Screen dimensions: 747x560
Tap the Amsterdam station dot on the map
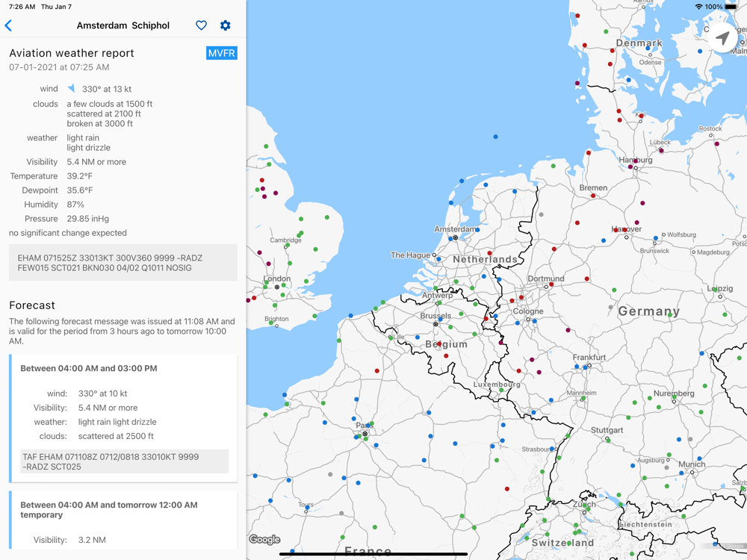point(450,239)
